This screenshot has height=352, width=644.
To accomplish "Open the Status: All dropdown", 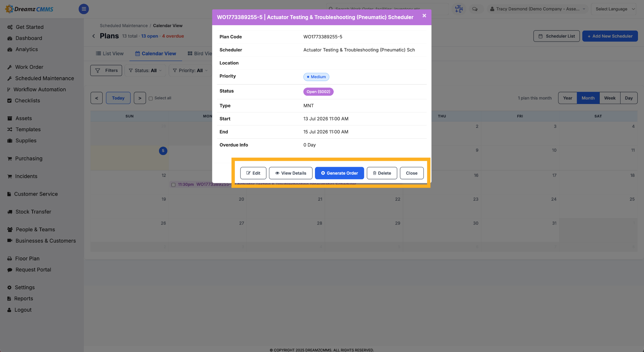I will [x=145, y=70].
